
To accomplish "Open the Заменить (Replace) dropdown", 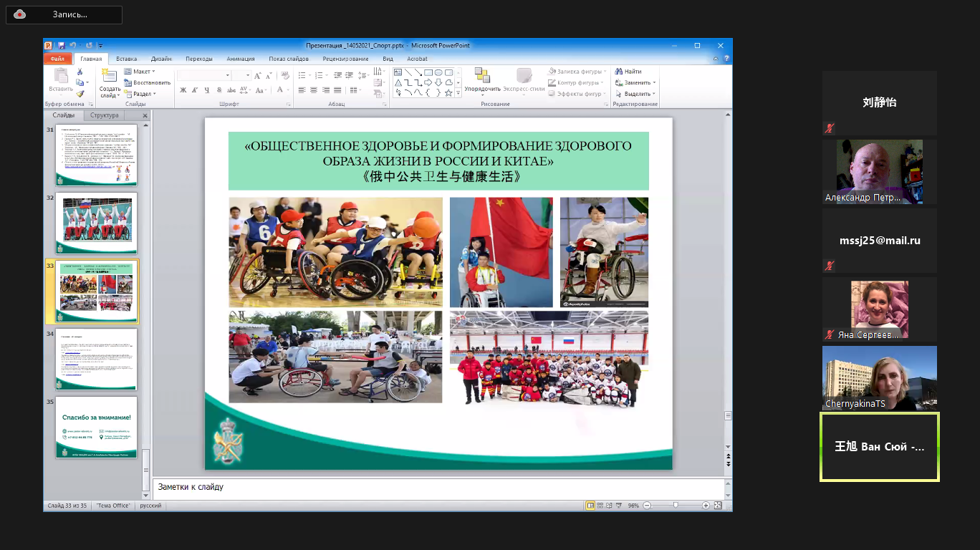I will coord(635,82).
